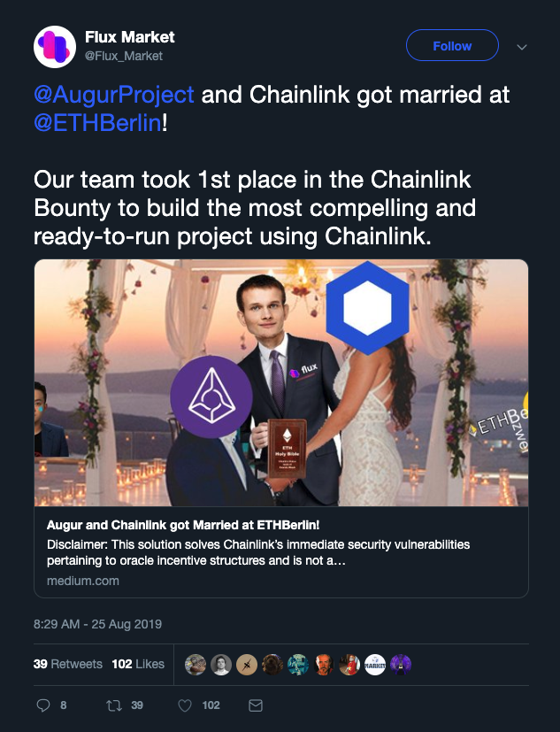560x732 pixels.
Task: Open the last purple liker avatar
Action: (401, 665)
